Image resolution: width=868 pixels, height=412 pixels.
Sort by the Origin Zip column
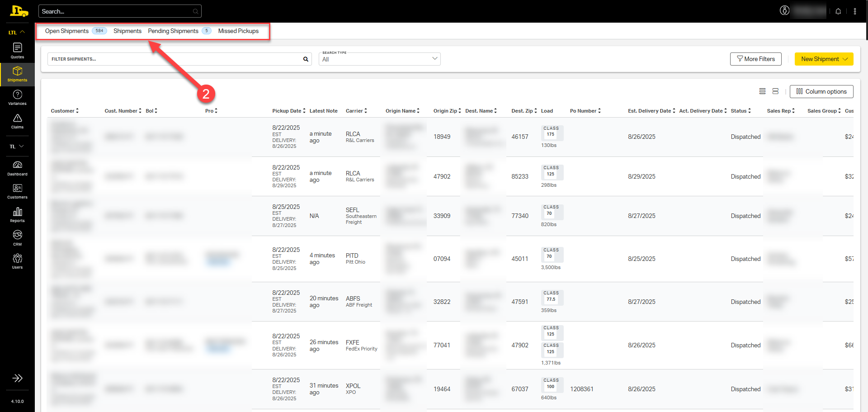tap(447, 111)
